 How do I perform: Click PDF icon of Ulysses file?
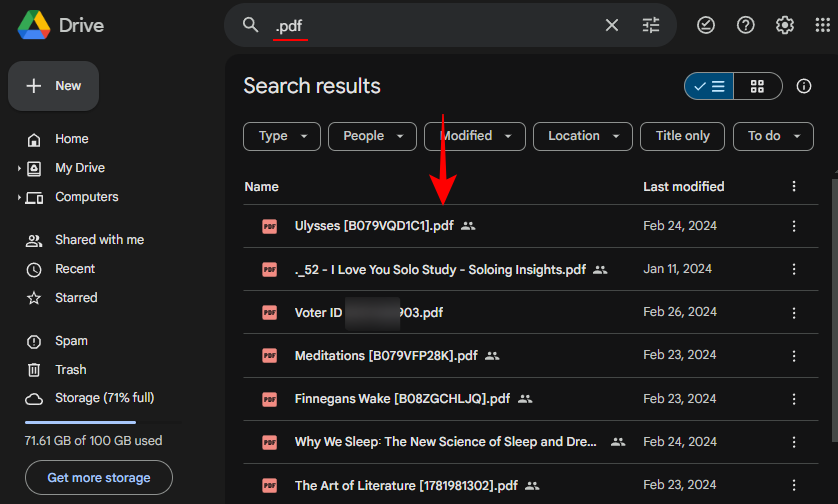(269, 226)
